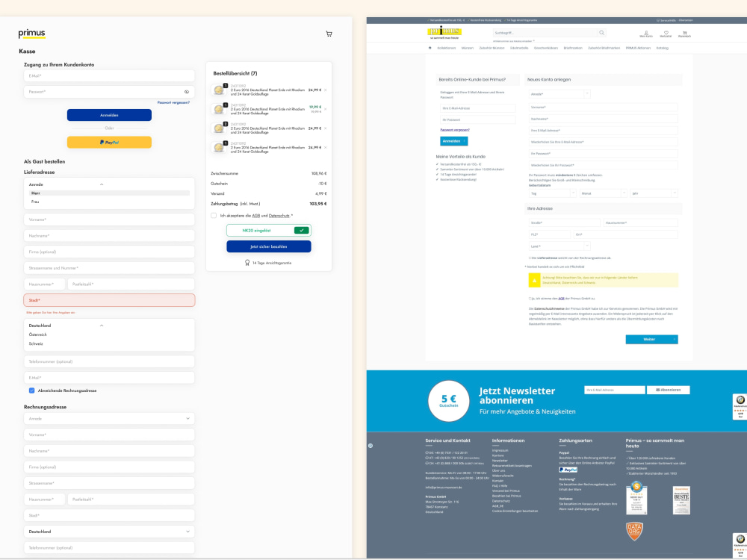Open the Monat birthdate dropdown
The image size is (747, 560).
pos(603,193)
